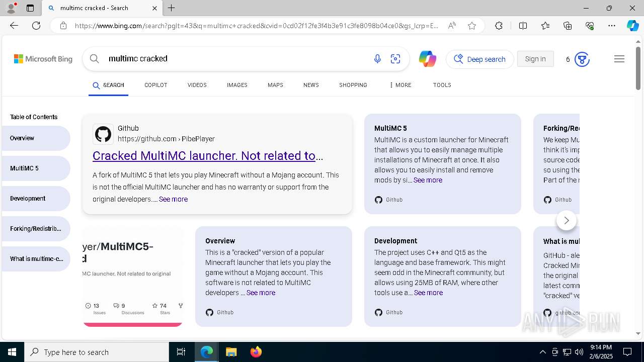Jump to MultiMC 5 in Table of Contents
The height and width of the screenshot is (362, 644).
coord(36,168)
